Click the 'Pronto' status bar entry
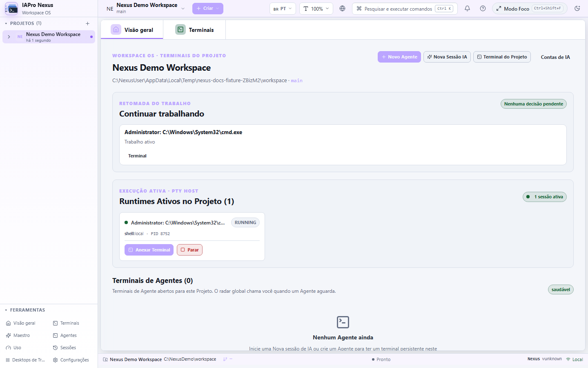 [381, 359]
